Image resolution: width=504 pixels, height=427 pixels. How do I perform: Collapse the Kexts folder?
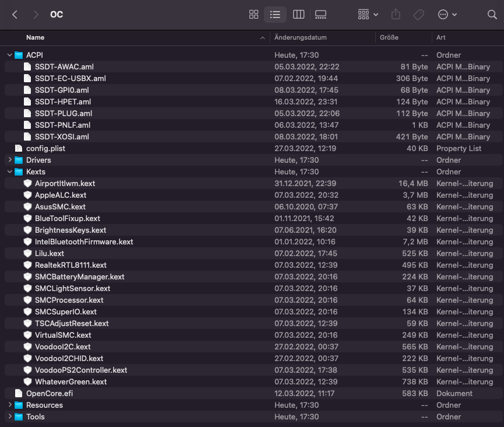[x=10, y=172]
